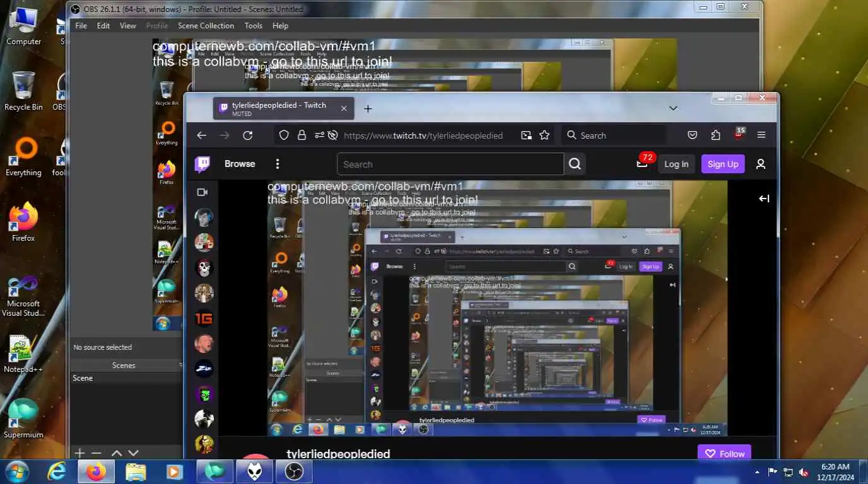The height and width of the screenshot is (484, 868).
Task: Click the Log In button
Action: [x=676, y=164]
